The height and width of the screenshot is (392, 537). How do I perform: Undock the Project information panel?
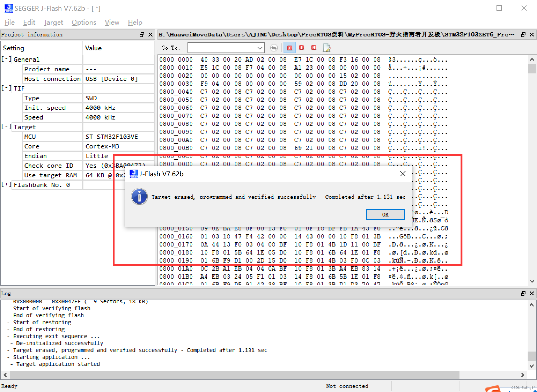click(142, 35)
